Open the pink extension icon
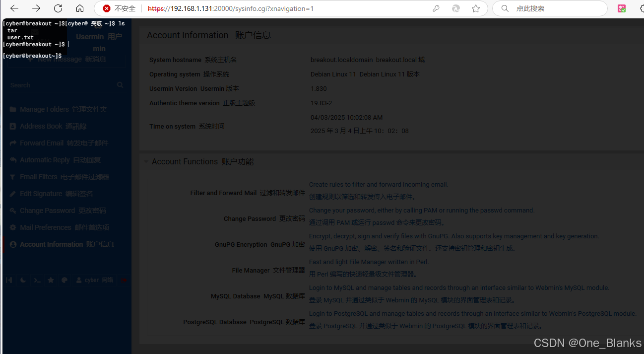Viewport: 644px width, 354px height. pos(622,8)
